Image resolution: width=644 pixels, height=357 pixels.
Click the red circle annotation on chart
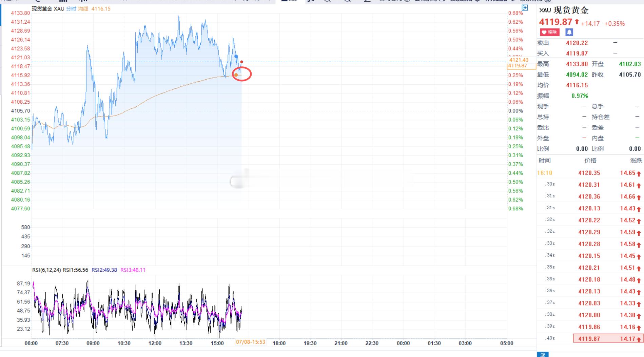[242, 74]
